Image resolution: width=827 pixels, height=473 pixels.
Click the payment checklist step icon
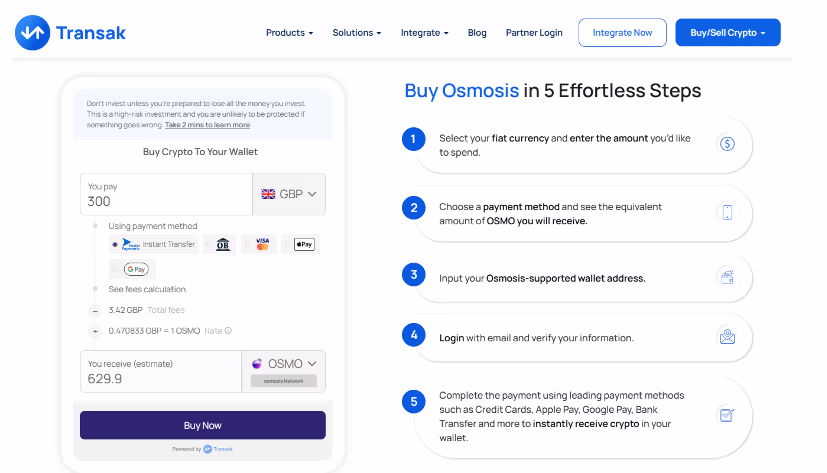click(727, 414)
